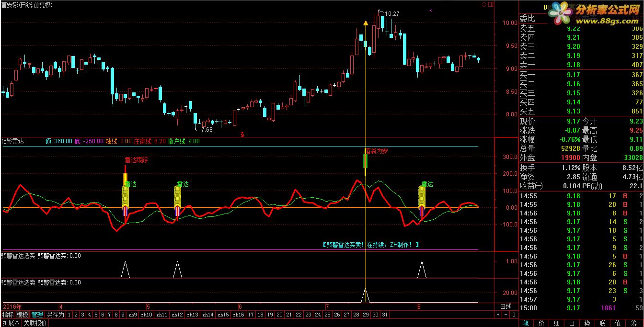644x327 pixels.
Task: Click the 雷达跟踪 signal marker
Action: coord(136,160)
